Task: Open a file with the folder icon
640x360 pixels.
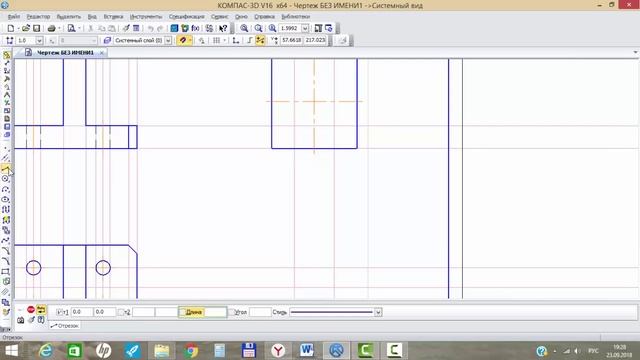Action: (x=26, y=28)
